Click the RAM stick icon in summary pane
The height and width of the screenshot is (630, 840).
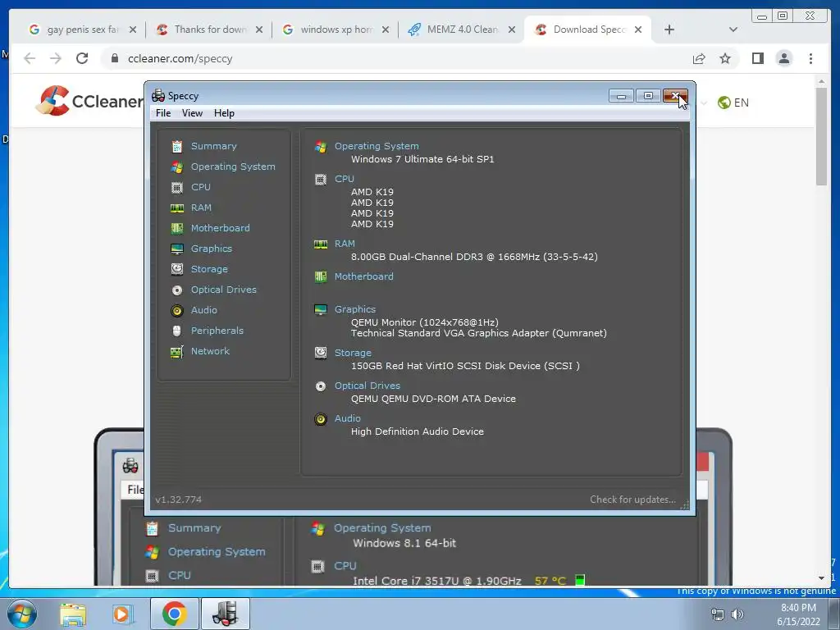[321, 244]
